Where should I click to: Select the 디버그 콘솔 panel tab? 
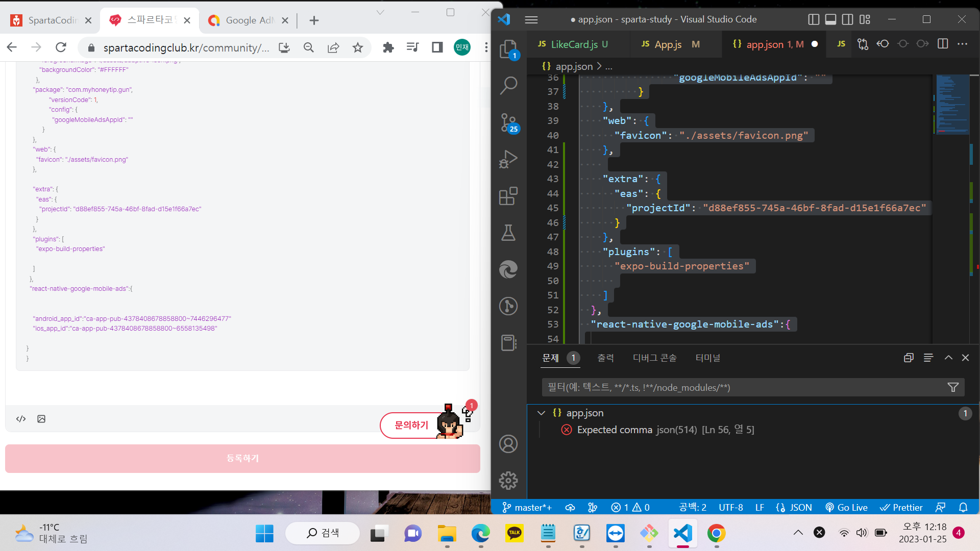[654, 358]
